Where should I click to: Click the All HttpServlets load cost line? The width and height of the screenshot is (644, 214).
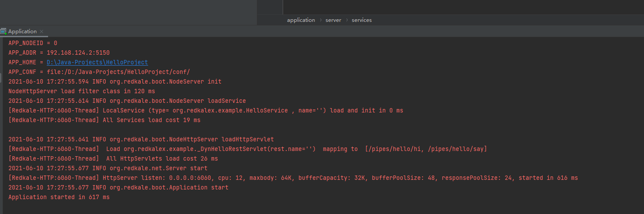113,159
